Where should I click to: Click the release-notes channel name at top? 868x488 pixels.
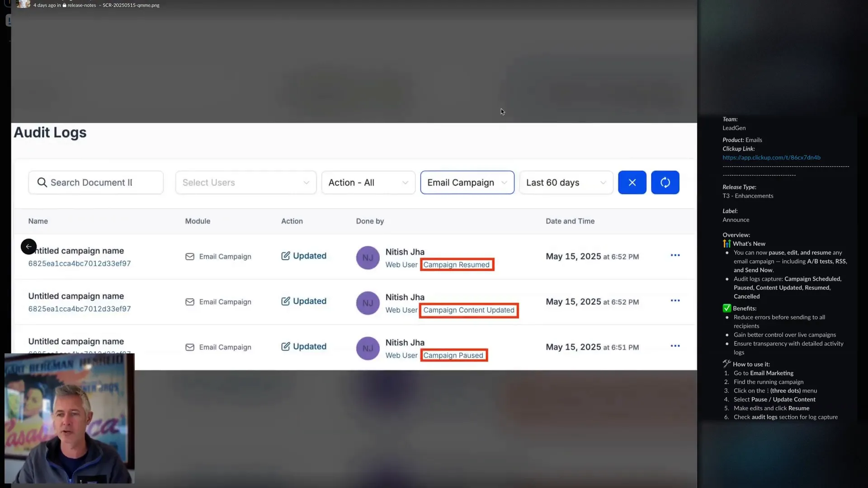click(81, 5)
